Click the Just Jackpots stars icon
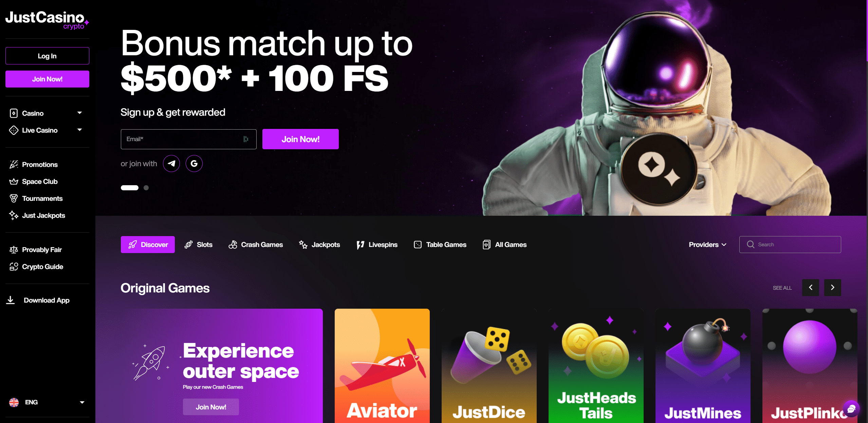 pos(14,215)
